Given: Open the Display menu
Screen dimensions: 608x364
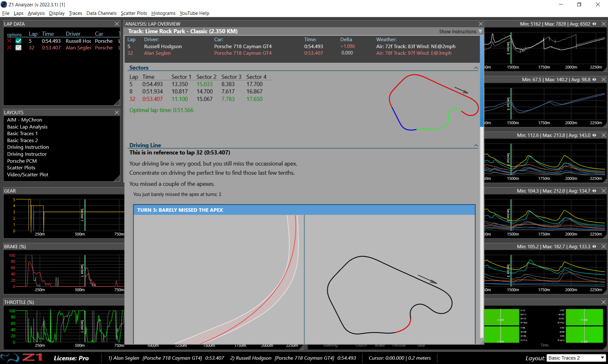Looking at the screenshot, I should click(x=57, y=13).
